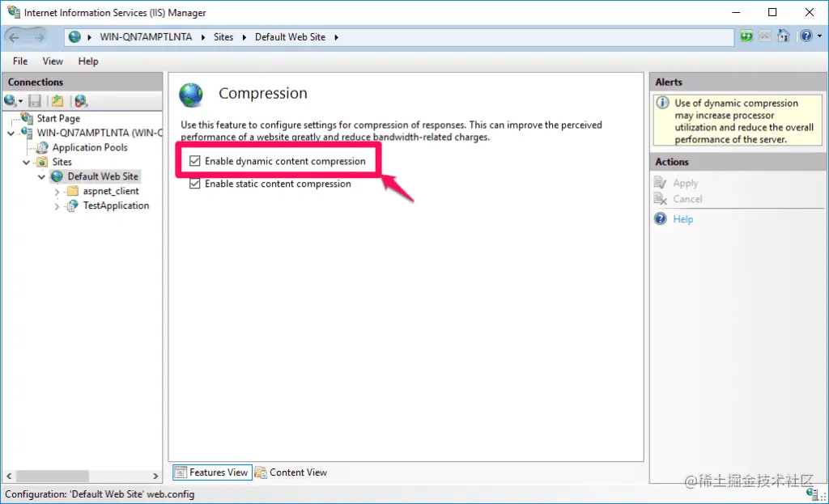This screenshot has width=829, height=504.
Task: Click the Refresh page icon
Action: 746,36
